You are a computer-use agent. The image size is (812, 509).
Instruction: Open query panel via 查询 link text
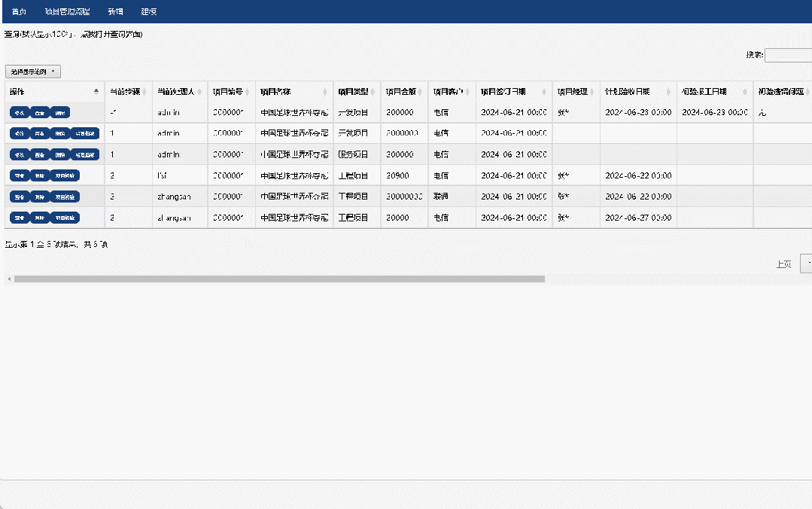(74, 34)
